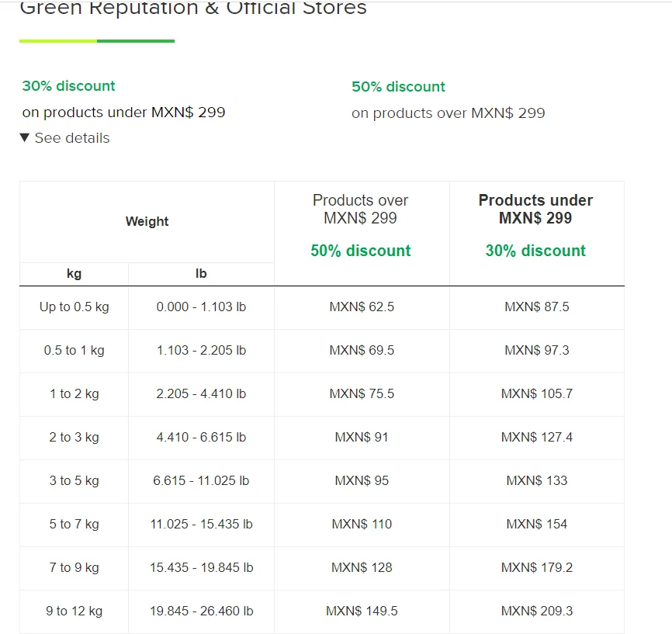Select the Up to 0.5 kg row
The image size is (672, 634).
322,307
